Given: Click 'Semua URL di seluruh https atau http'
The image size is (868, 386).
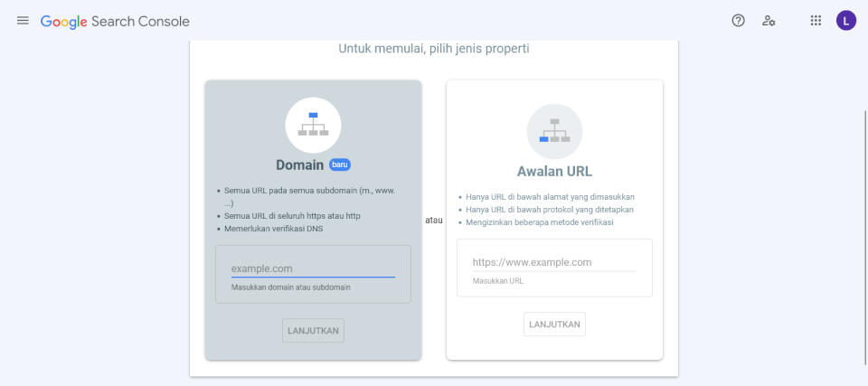Looking at the screenshot, I should (292, 216).
